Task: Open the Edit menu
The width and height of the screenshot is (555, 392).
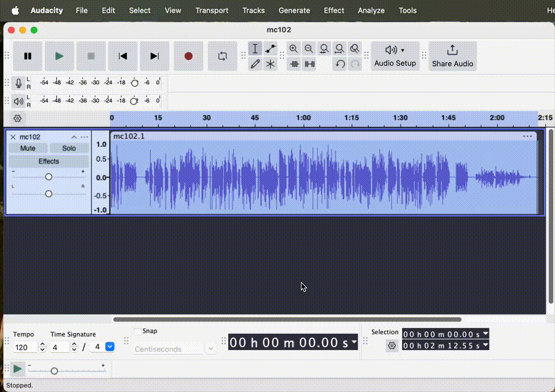Action: point(108,11)
